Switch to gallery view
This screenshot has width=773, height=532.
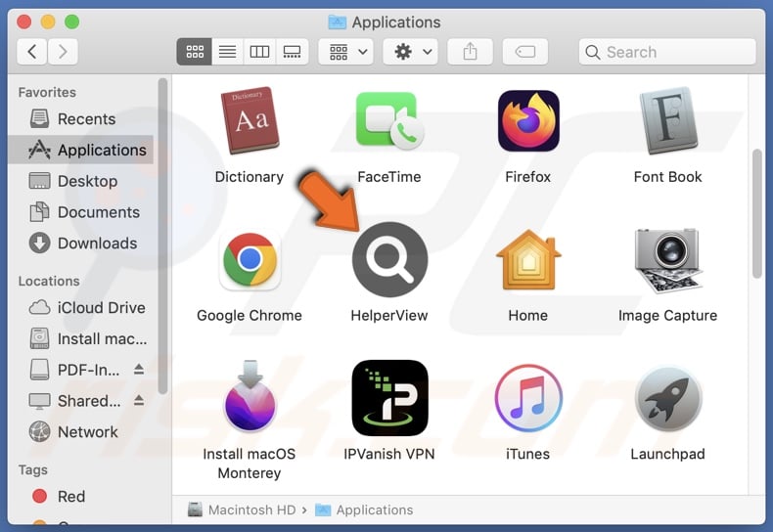pos(292,52)
